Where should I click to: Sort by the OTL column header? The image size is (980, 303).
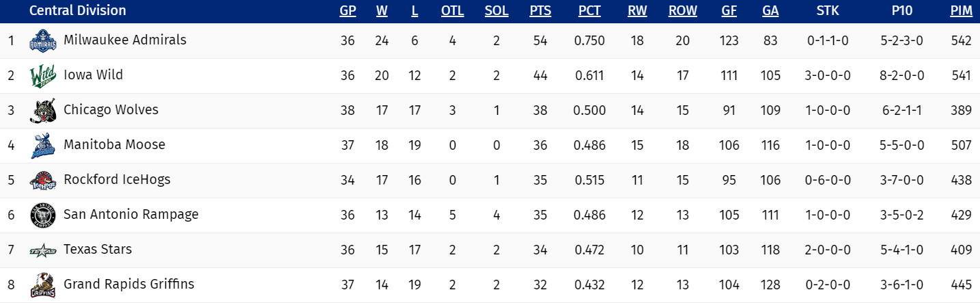point(452,11)
